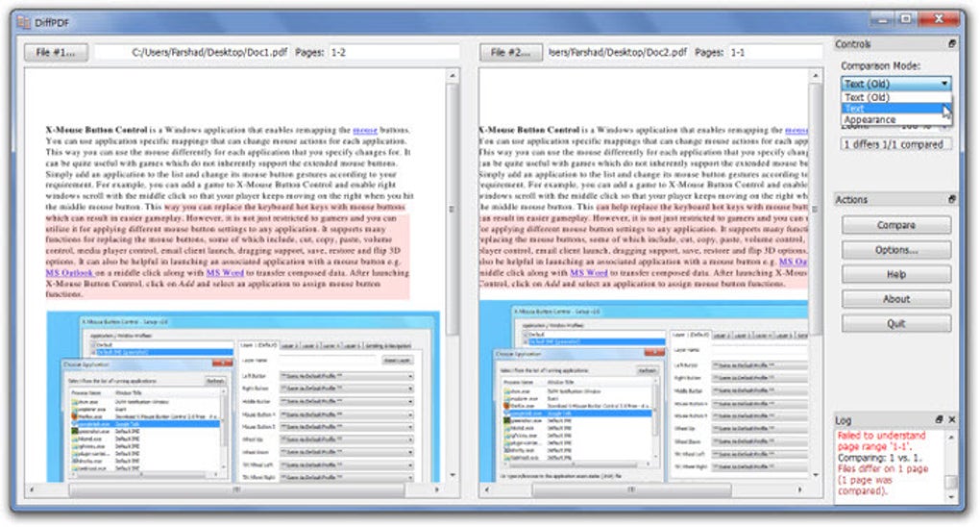Click 'Failed to understand page range' log message
Viewport: 980px width, 527px height.
click(x=881, y=440)
